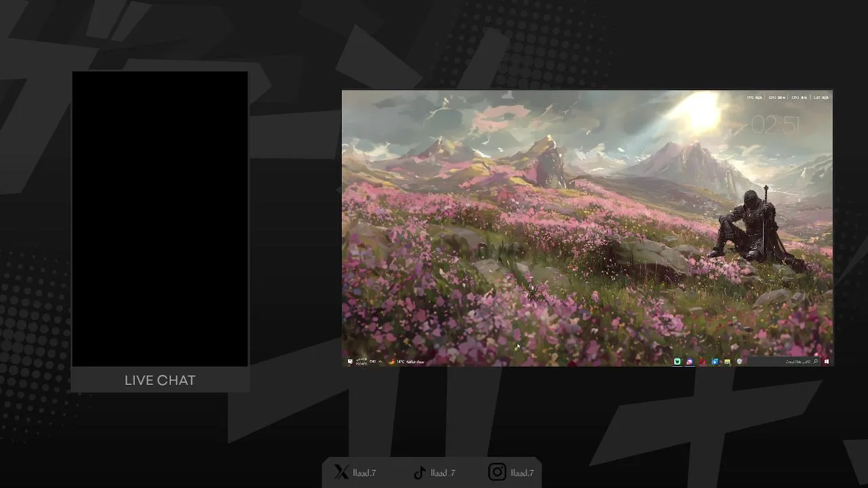
Task: Click the GPU 36% overlay stat
Action: point(777,98)
